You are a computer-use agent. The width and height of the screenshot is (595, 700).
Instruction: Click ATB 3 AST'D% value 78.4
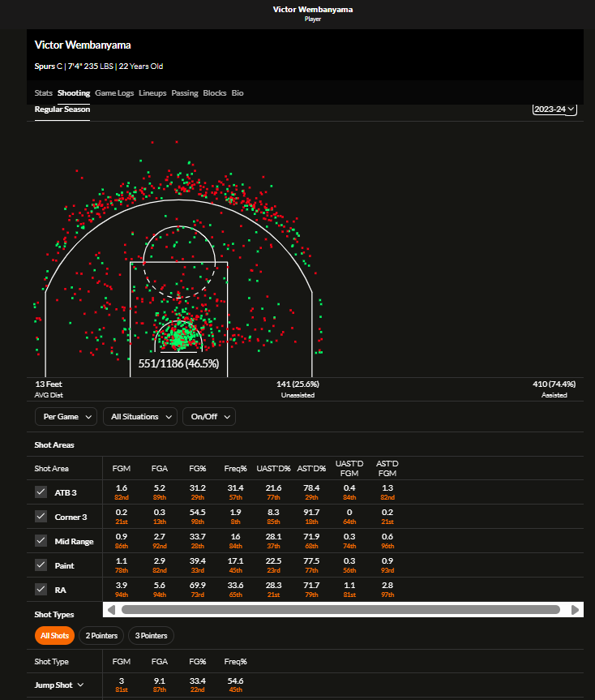[x=311, y=488]
